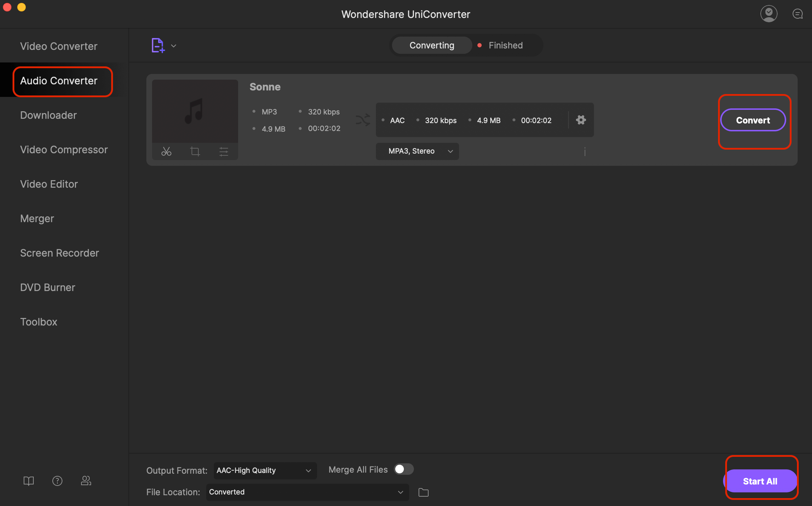Select Audio Converter from sidebar menu

[58, 80]
